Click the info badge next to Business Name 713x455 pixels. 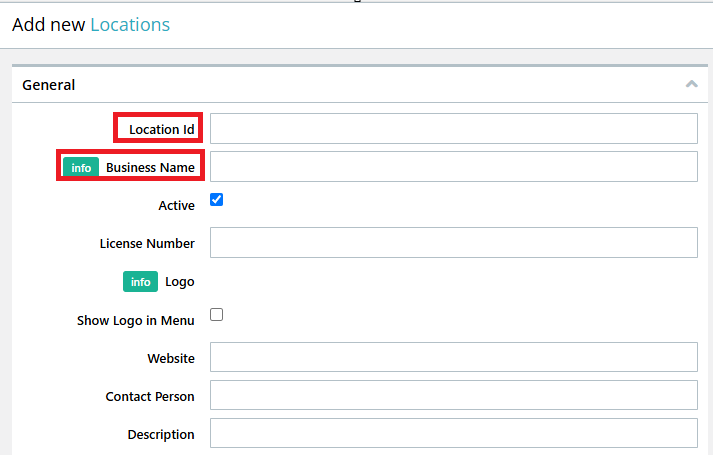81,168
